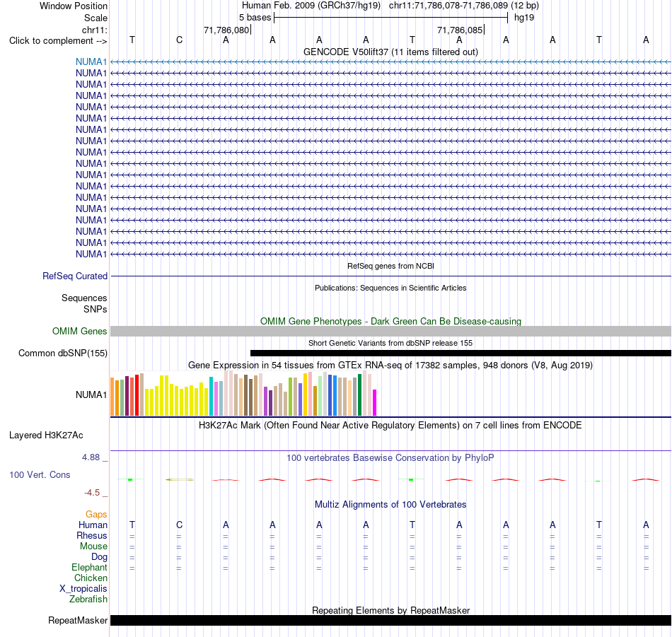The height and width of the screenshot is (637, 672).
Task: Click the light-blue highlighted NUMA1 transcript label
Action: (91, 62)
